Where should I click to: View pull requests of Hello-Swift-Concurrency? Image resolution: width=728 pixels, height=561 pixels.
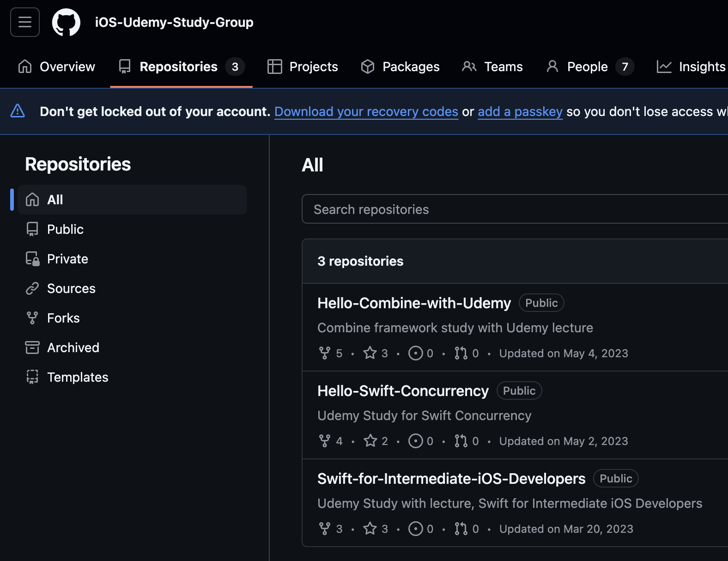coord(467,441)
